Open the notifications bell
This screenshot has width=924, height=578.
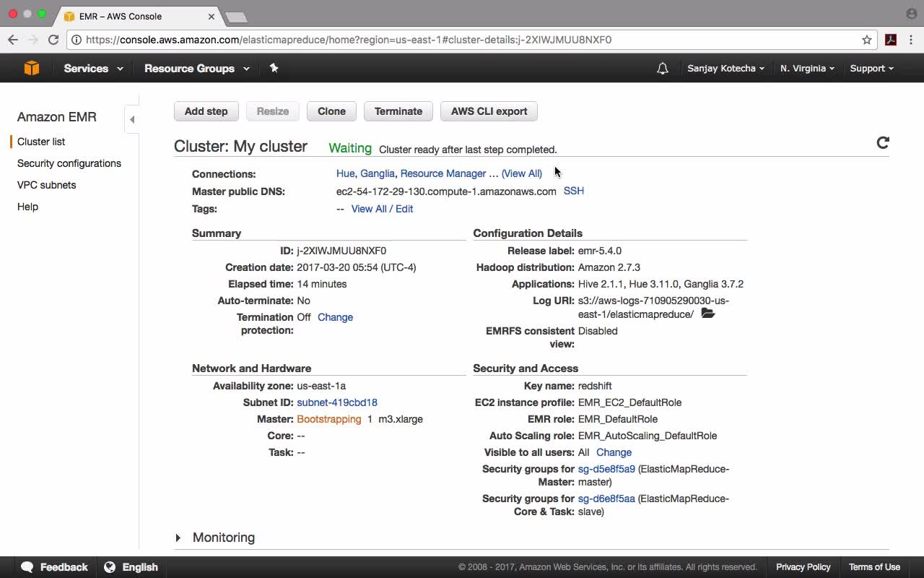click(662, 69)
